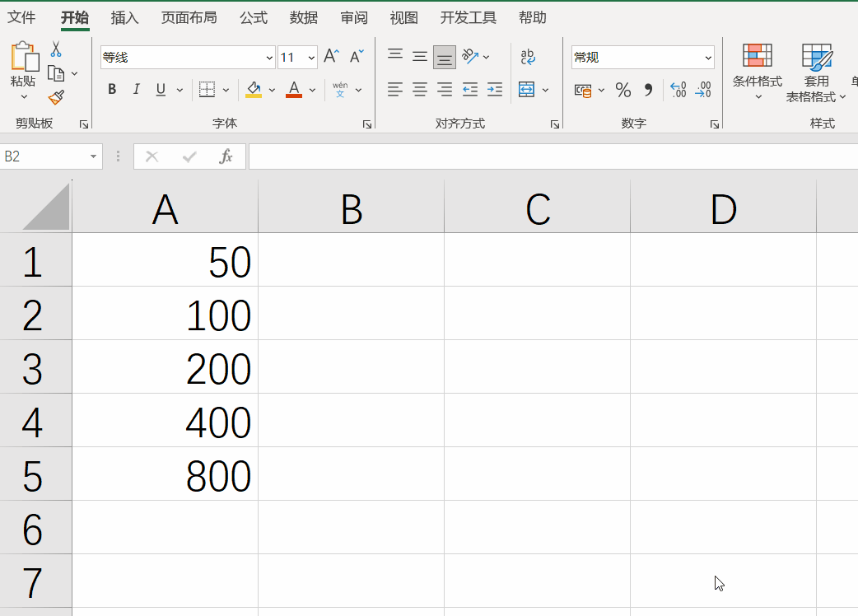Apply the yellow fill color bucket
Viewport: 858px width, 616px height.
coord(254,89)
